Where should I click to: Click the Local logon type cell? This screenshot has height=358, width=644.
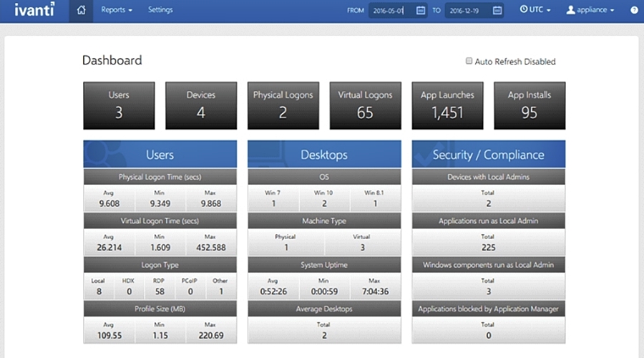(99, 286)
